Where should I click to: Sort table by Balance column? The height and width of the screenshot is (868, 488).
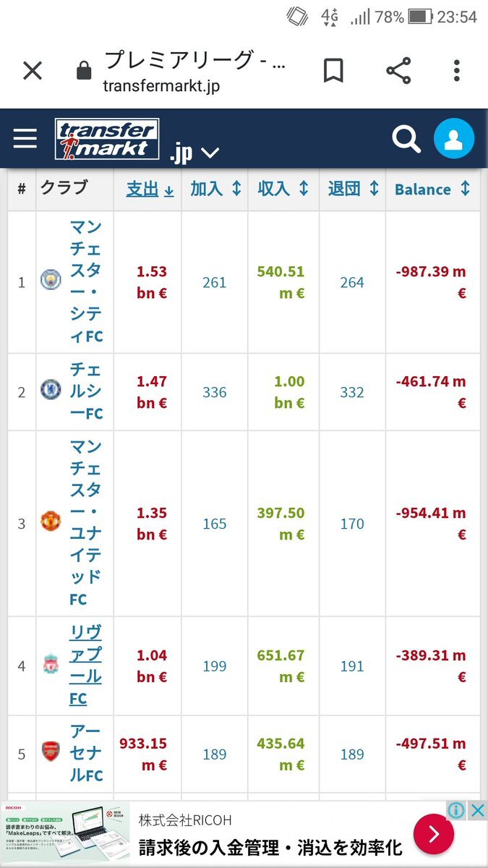pyautogui.click(x=432, y=189)
